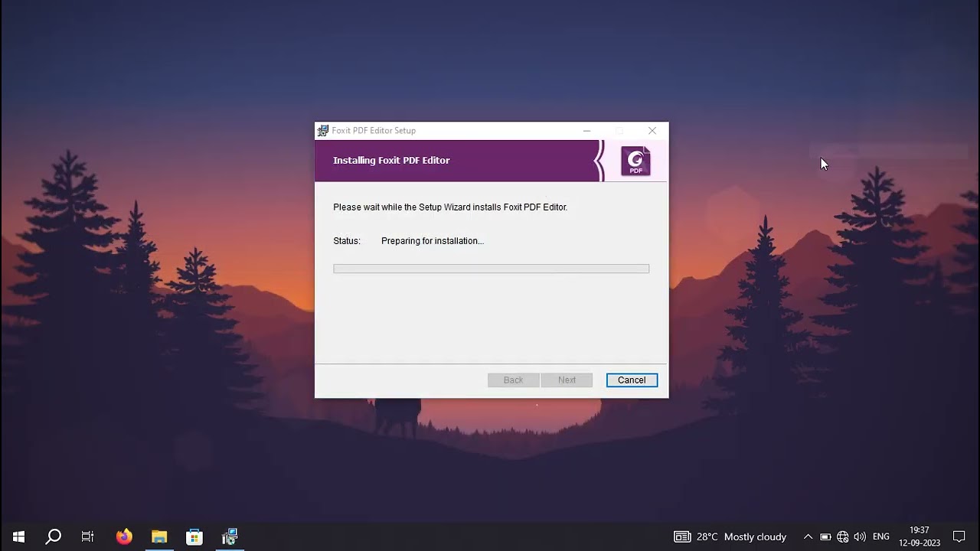Click the installer icon in the title bar
Screen dimensions: 980x551
323,131
